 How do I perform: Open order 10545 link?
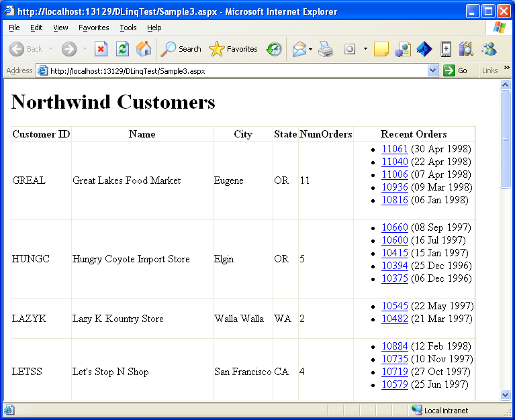click(394, 306)
